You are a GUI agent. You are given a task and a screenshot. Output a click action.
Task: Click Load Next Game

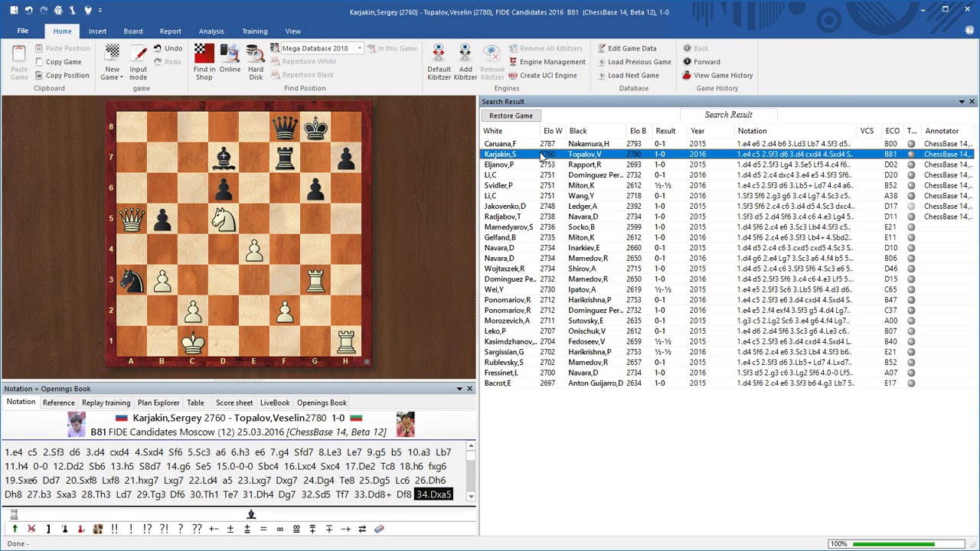[x=627, y=76]
